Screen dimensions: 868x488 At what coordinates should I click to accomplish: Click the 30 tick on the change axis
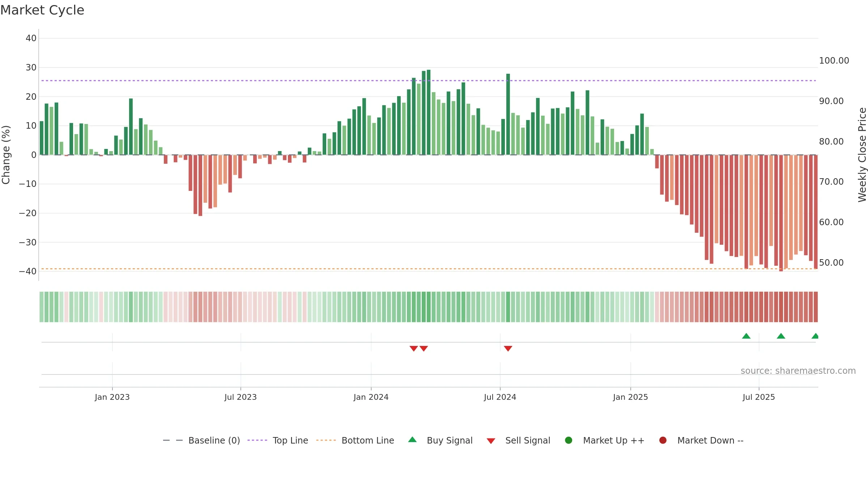[31, 68]
